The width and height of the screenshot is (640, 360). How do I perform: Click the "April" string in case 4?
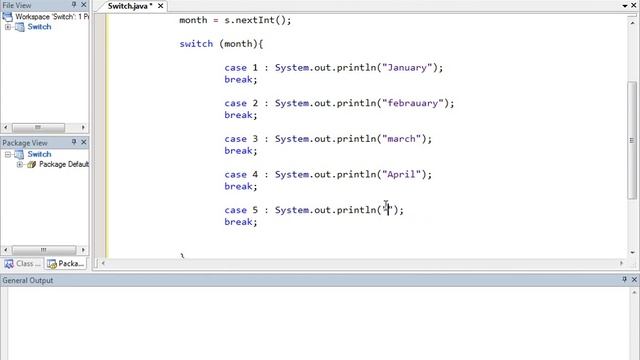[x=401, y=174]
